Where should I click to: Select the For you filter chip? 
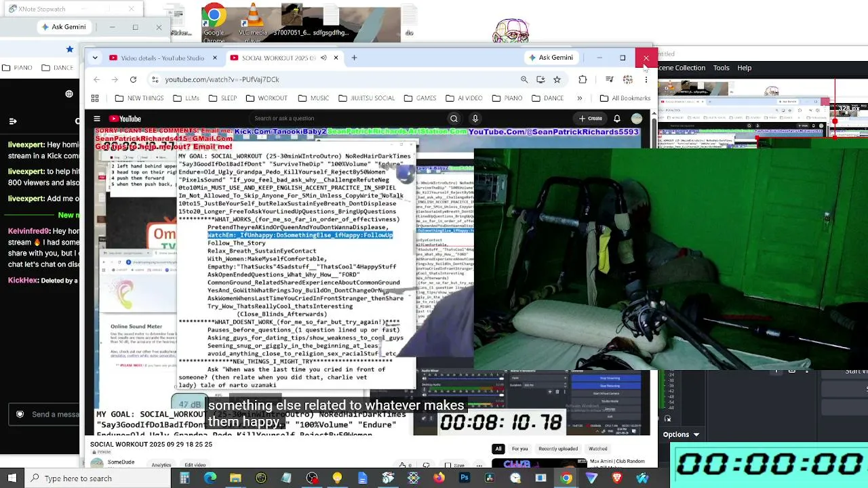(x=520, y=449)
